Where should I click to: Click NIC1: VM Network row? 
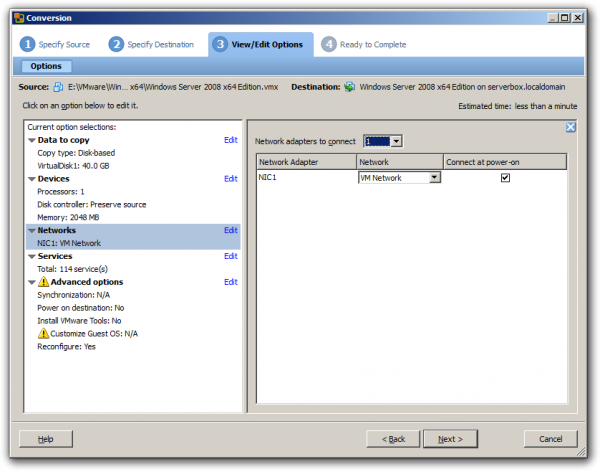(69, 243)
